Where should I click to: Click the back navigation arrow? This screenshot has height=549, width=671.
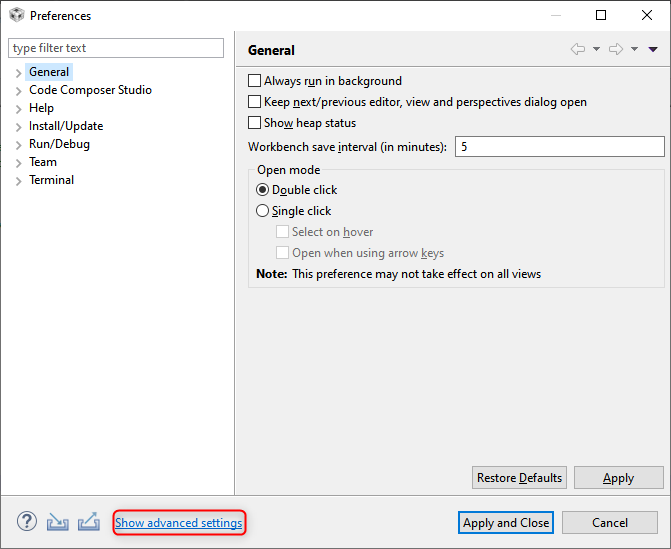coord(578,49)
